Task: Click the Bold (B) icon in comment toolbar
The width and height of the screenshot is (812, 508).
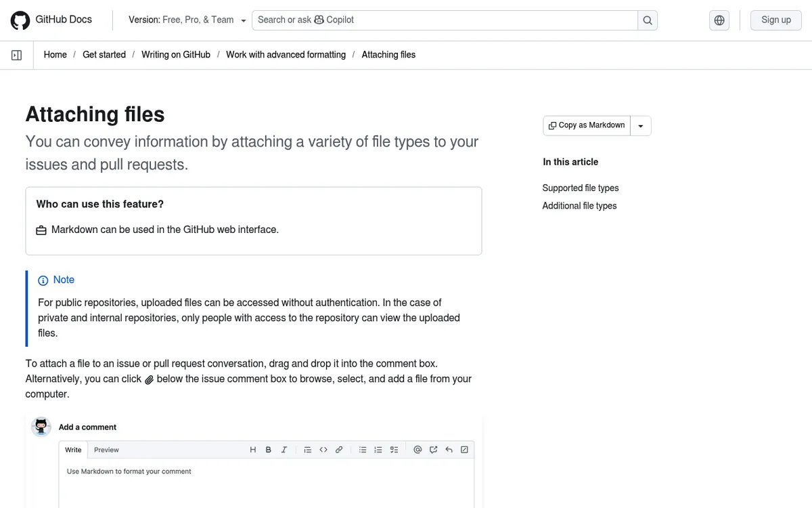Action: [269, 450]
